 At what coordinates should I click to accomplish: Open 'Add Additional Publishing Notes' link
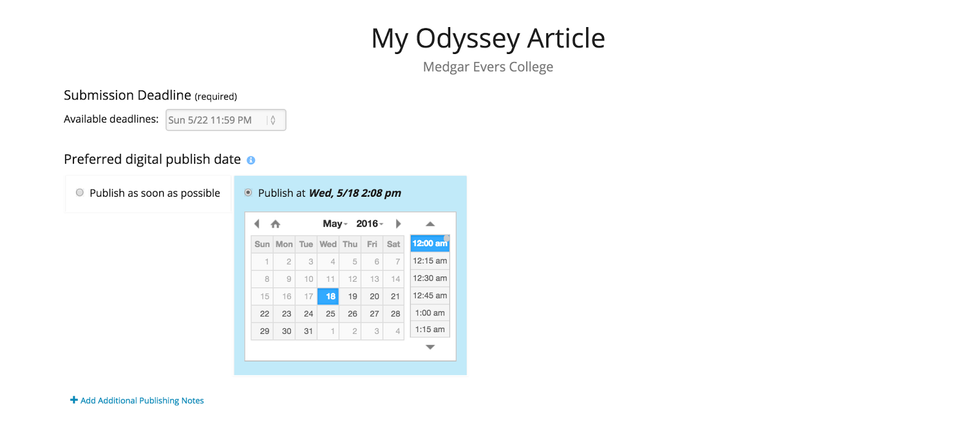(x=142, y=400)
